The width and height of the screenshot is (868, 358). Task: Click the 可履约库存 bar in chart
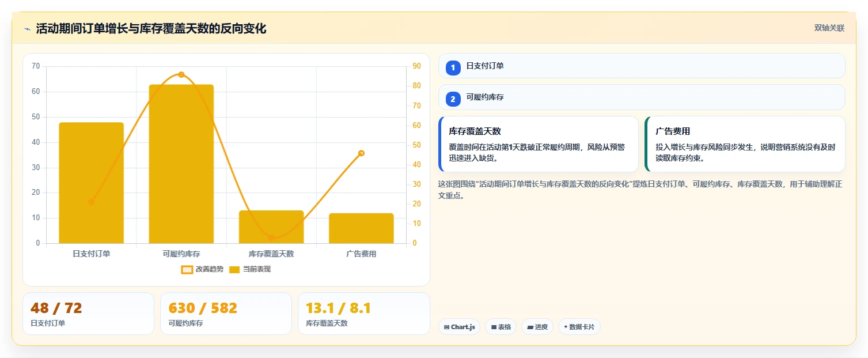181,164
